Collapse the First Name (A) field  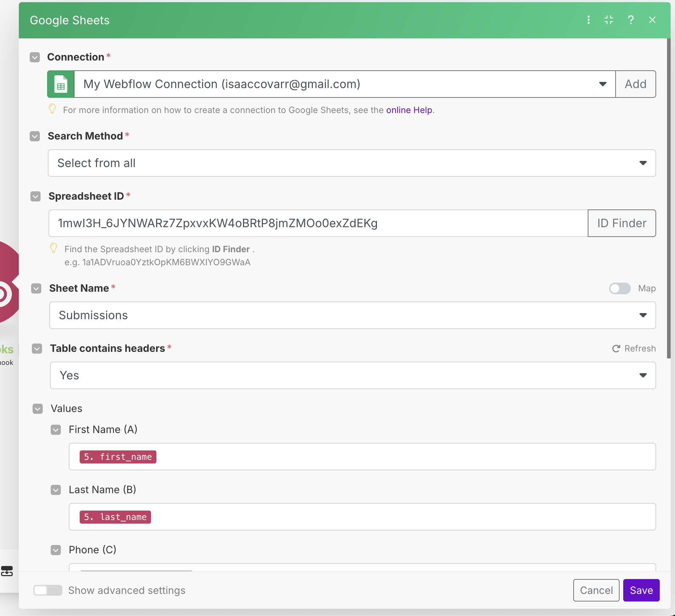pyautogui.click(x=56, y=430)
